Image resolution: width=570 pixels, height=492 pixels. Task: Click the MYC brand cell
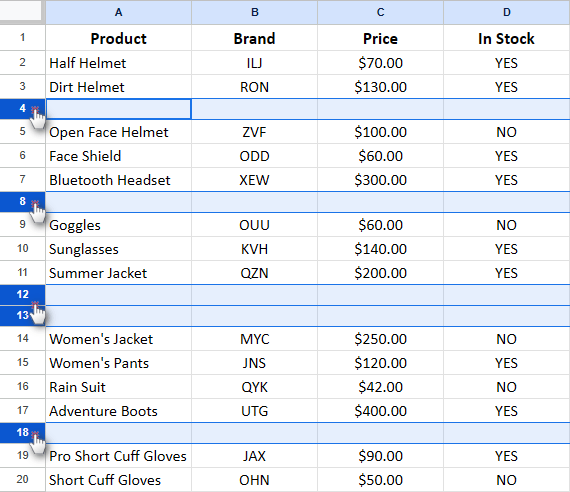[x=254, y=339]
